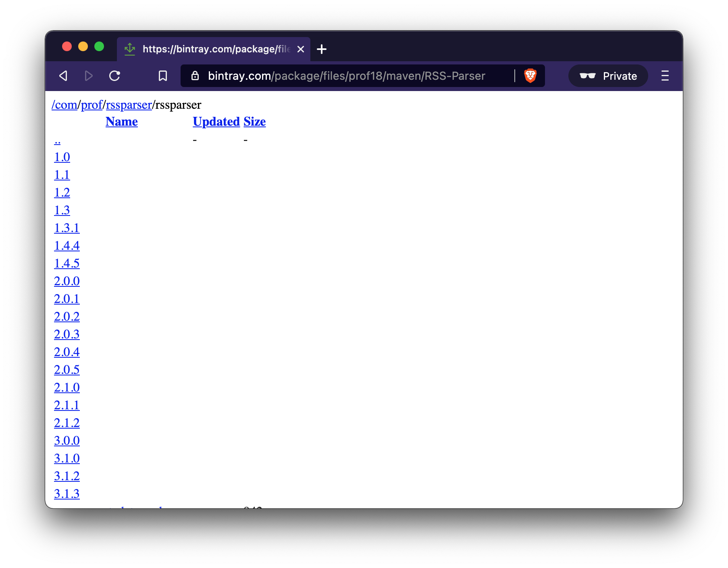
Task: Open the prof breadcrumb link
Action: click(92, 105)
